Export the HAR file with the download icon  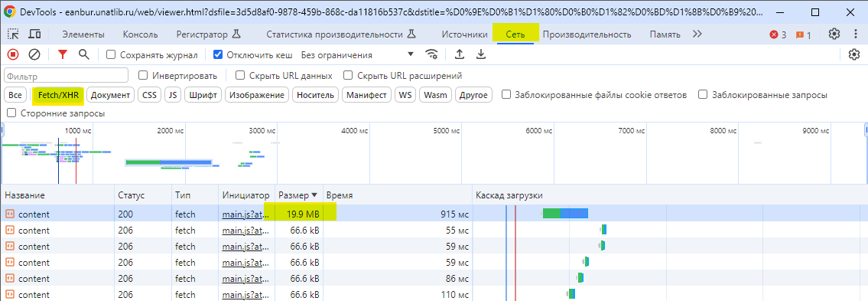pos(481,54)
